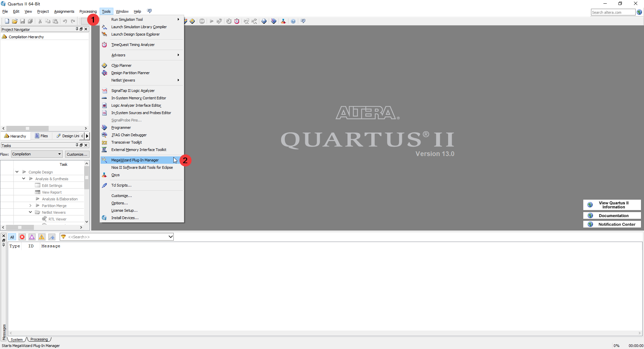Open the Assignments menu

click(x=64, y=11)
